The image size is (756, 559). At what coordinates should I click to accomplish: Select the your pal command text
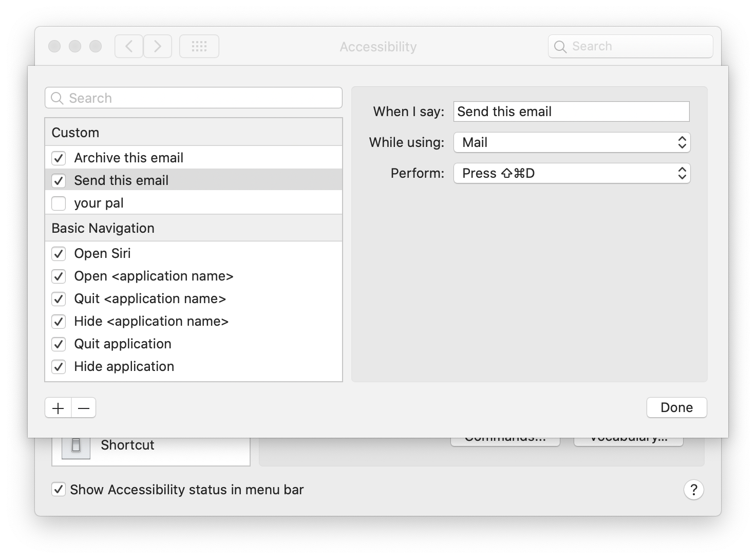(x=99, y=203)
